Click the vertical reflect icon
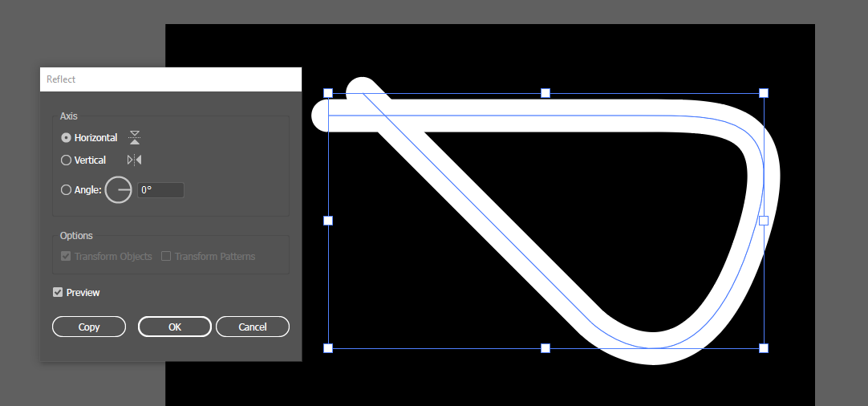This screenshot has height=406, width=868. tap(135, 160)
